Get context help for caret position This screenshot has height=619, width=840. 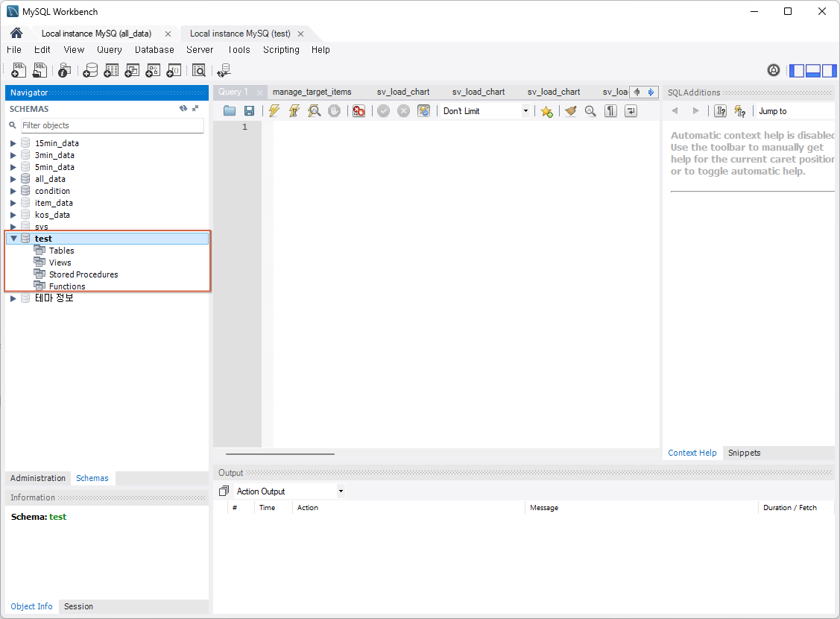pyautogui.click(x=721, y=111)
